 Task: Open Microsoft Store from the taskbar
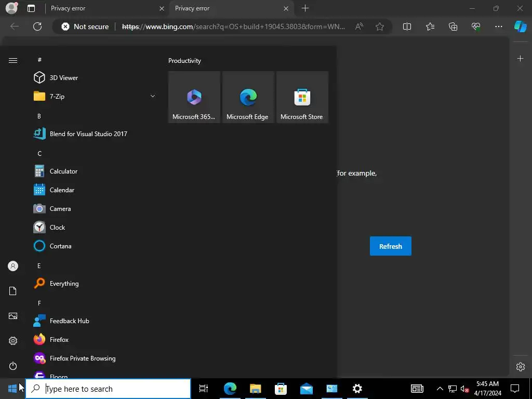(x=281, y=389)
